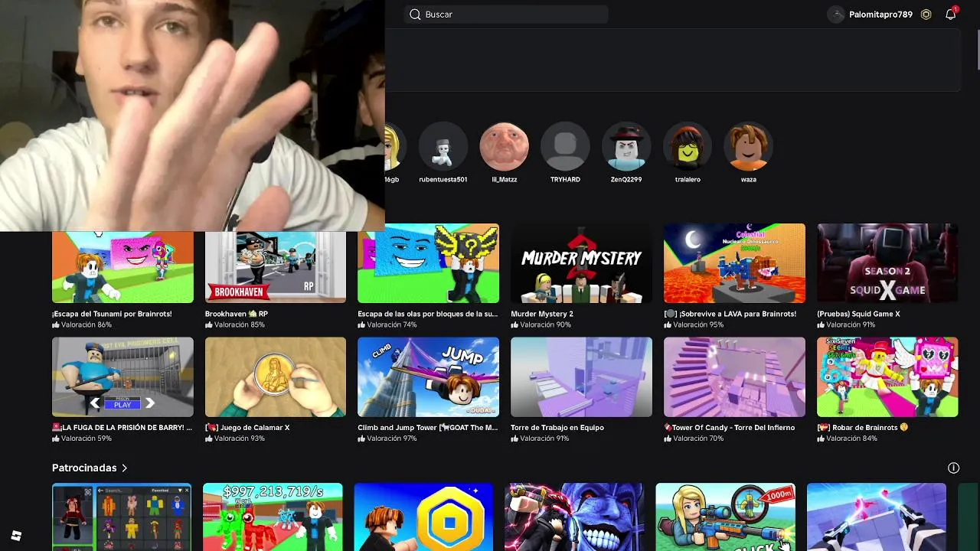Open the notifications bell
980x551 pixels.
(x=950, y=15)
